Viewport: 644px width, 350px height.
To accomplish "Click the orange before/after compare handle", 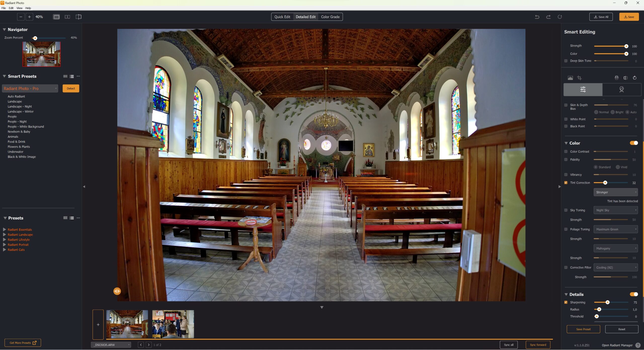I will (117, 291).
